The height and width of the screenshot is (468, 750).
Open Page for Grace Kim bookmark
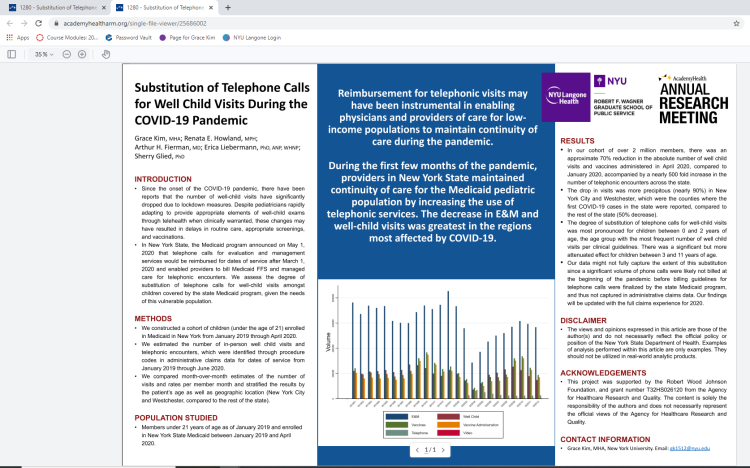tap(190, 37)
